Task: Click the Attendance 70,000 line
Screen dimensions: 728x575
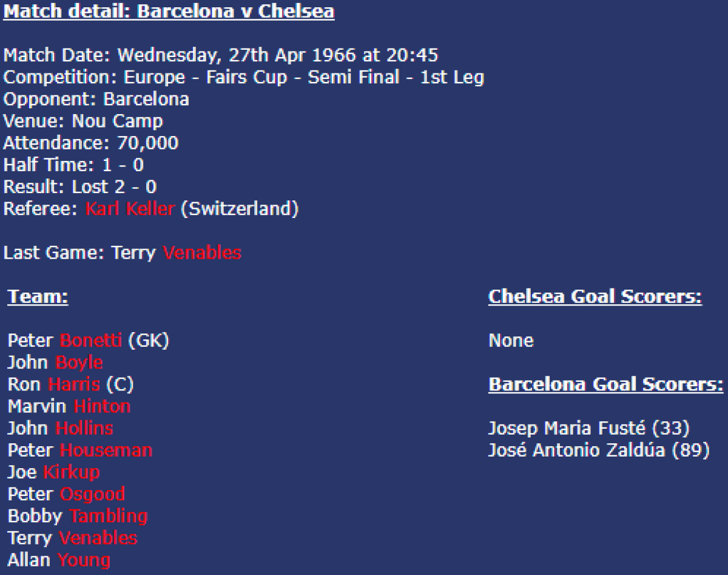Action: [91, 143]
